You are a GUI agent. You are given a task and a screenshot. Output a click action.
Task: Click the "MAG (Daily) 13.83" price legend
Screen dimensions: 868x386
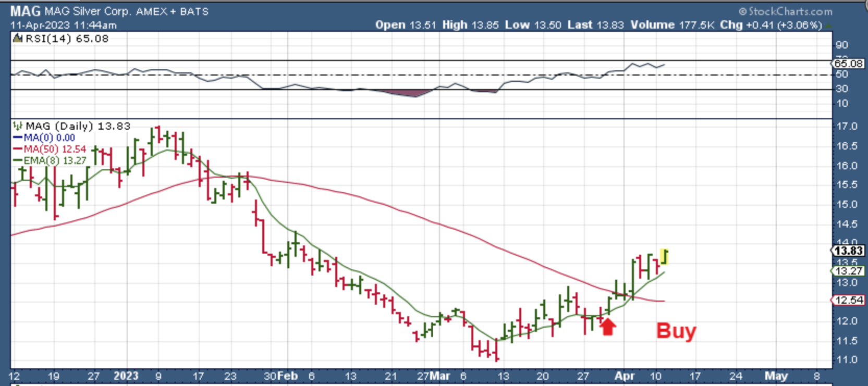click(x=78, y=126)
